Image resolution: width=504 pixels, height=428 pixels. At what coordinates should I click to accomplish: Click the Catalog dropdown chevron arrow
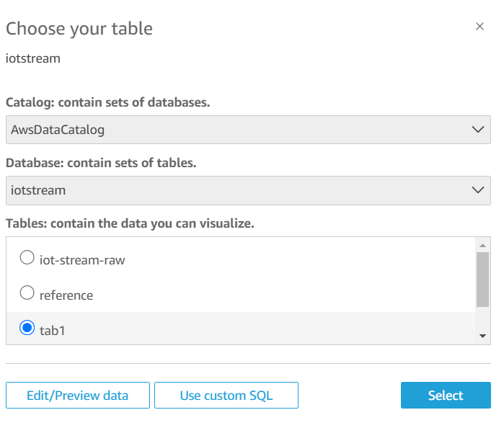click(477, 130)
